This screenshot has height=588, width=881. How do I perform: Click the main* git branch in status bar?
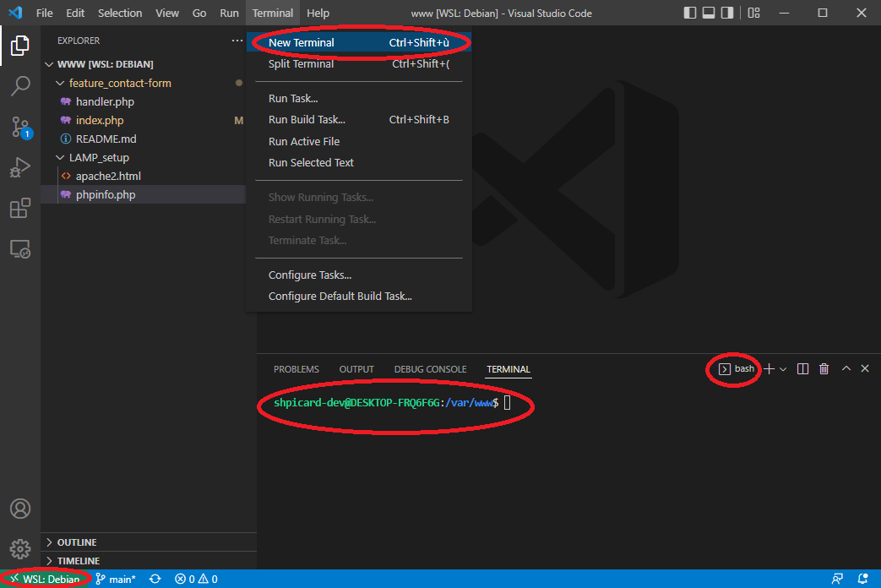pos(116,579)
